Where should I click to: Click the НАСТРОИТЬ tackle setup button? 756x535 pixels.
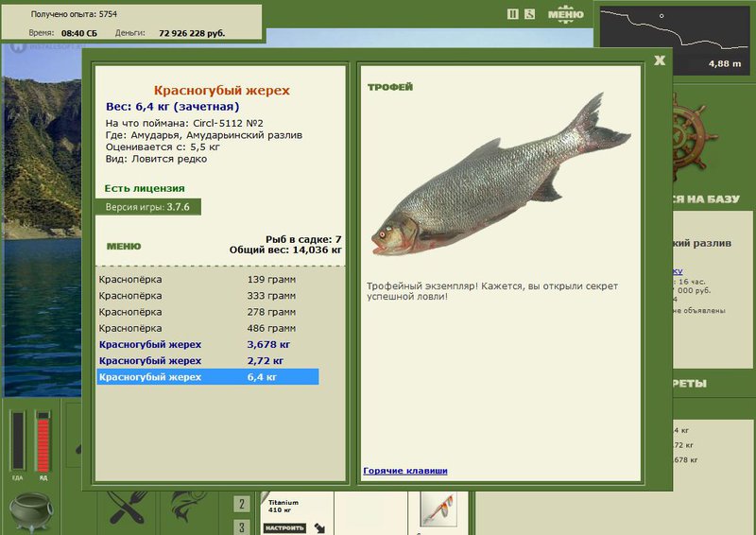coord(285,527)
